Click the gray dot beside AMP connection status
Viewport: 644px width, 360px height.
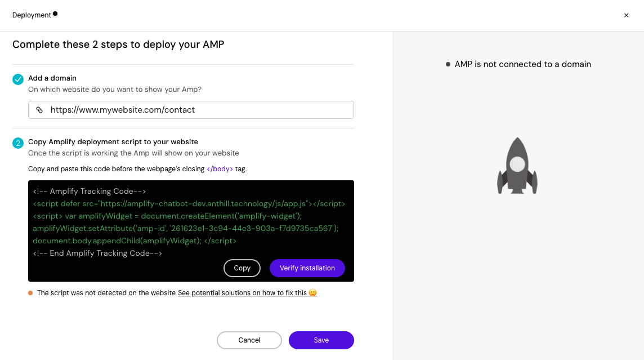448,64
